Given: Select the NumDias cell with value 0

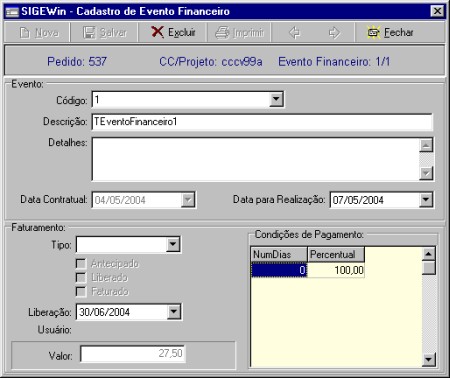Looking at the screenshot, I should coord(279,270).
